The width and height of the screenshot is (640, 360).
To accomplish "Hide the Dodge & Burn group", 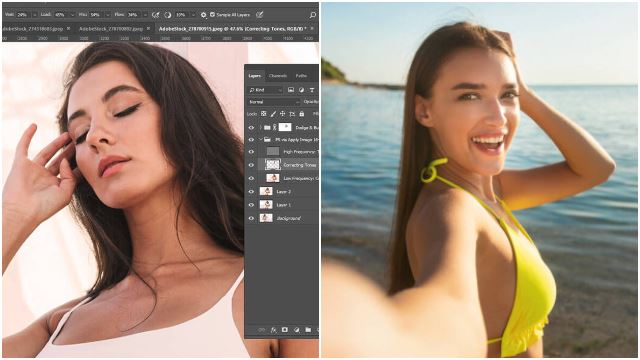I will (x=251, y=127).
